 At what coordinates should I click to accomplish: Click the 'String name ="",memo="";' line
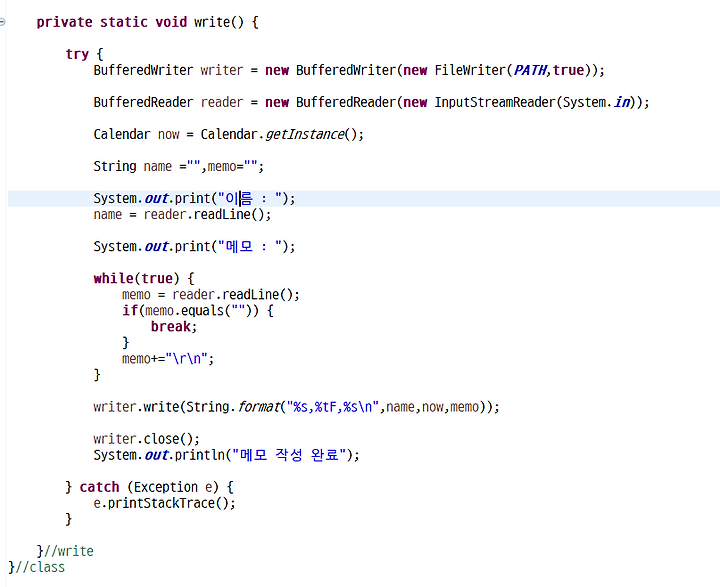(x=179, y=166)
